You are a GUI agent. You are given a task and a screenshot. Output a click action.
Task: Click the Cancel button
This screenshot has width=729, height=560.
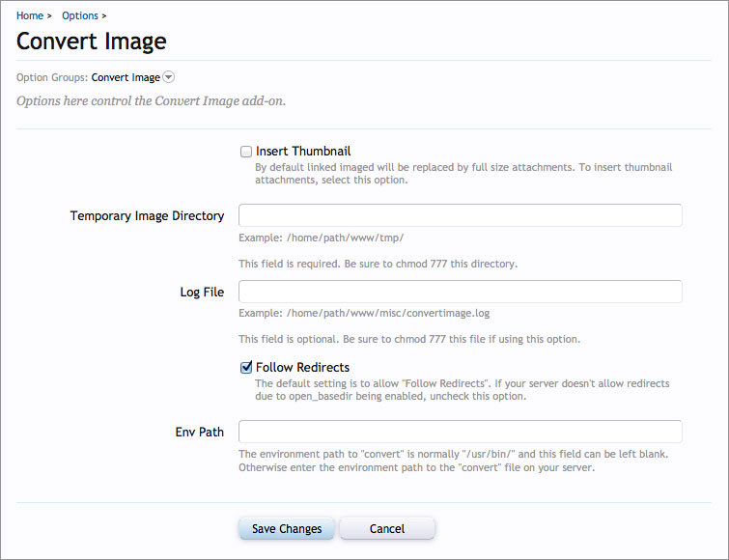point(387,528)
